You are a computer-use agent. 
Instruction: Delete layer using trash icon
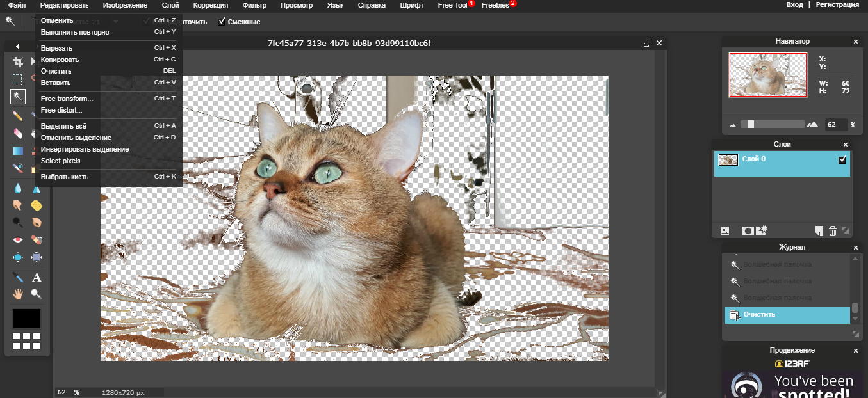point(833,231)
